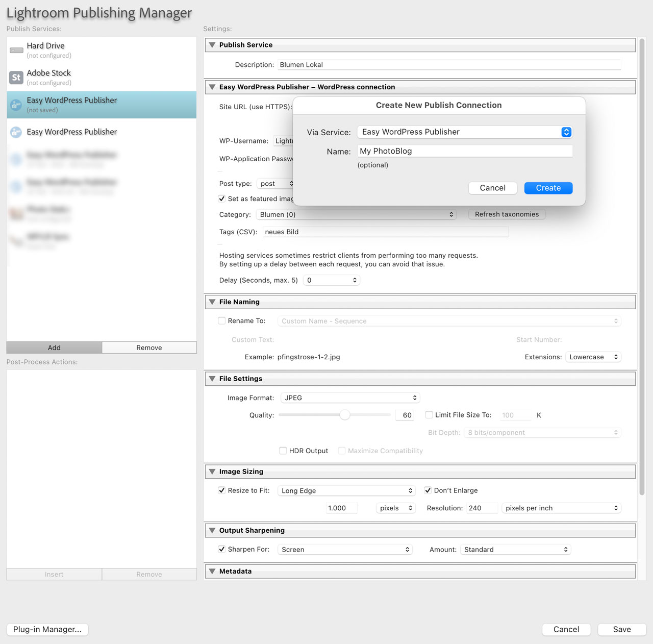This screenshot has width=653, height=644.
Task: Open the Image Format JPEG dropdown
Action: [x=350, y=398]
